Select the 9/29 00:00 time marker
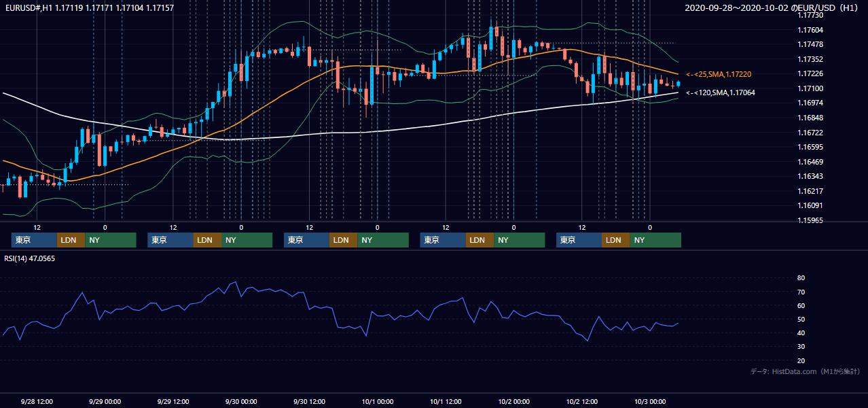 105,401
